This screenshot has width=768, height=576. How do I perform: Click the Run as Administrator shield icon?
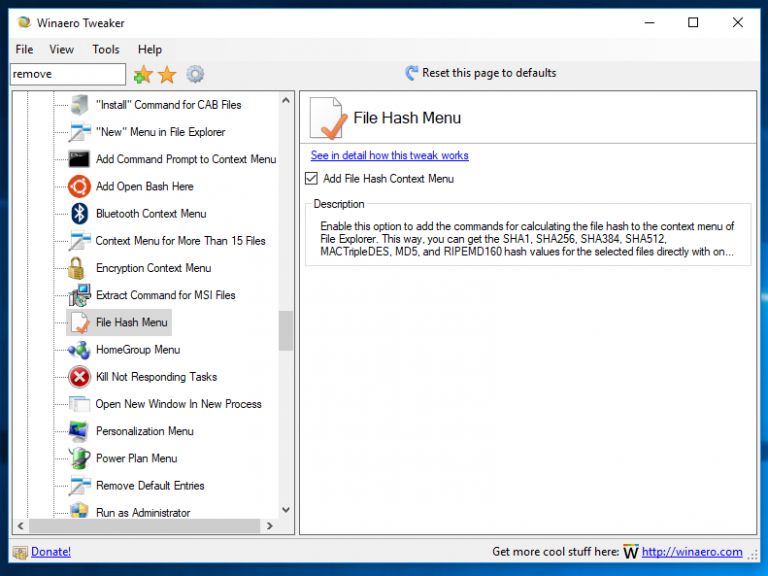[79, 511]
